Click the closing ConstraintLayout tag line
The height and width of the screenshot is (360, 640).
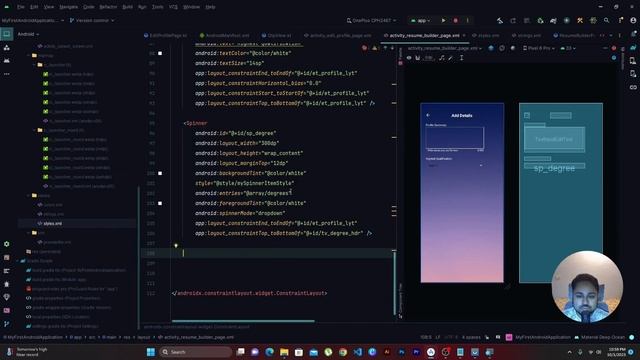point(249,293)
